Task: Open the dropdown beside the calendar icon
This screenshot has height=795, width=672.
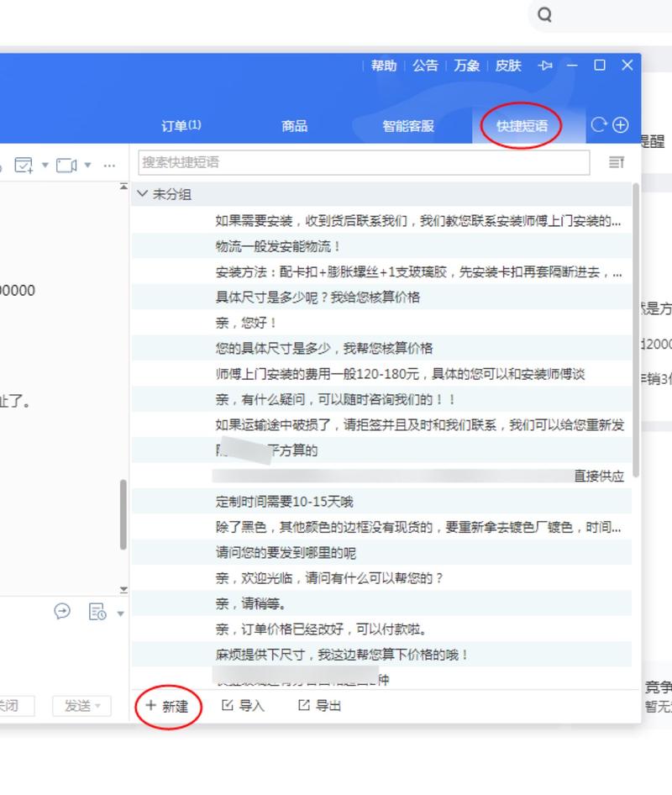Action: (45, 165)
